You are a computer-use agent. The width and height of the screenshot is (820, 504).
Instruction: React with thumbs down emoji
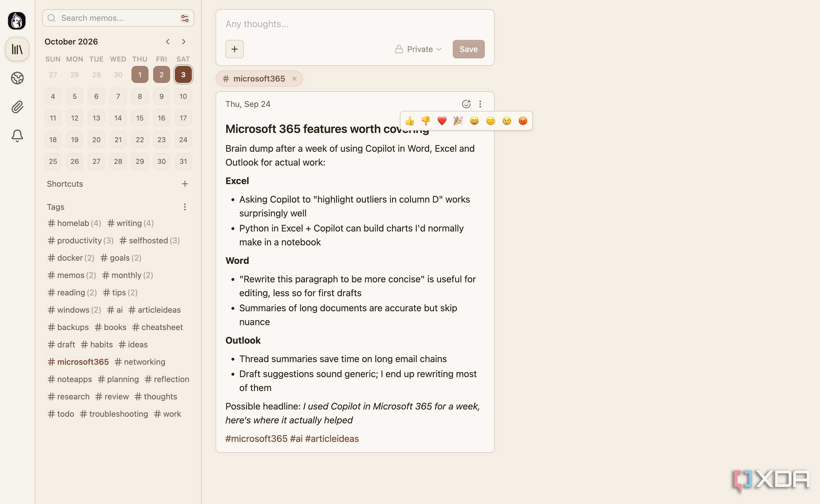click(426, 121)
